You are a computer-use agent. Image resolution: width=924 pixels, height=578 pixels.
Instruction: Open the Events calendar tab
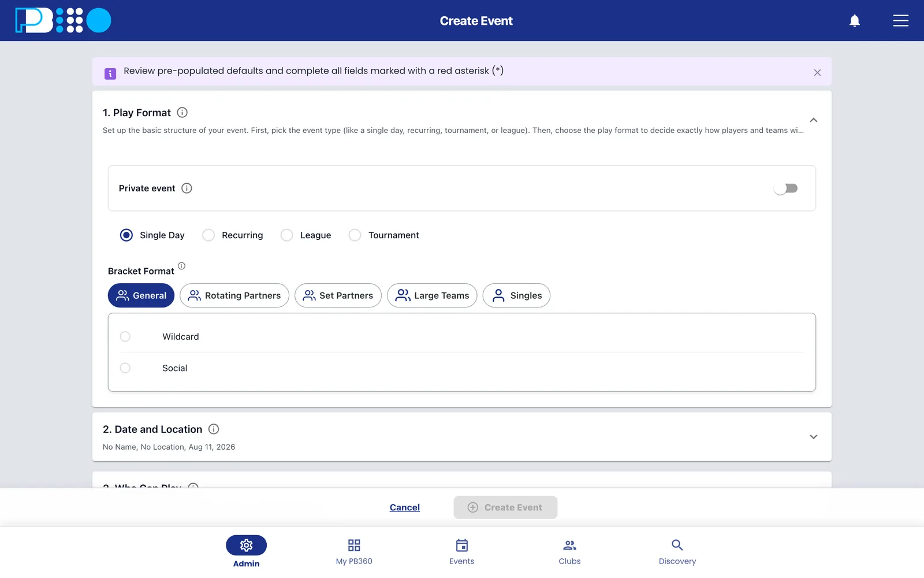[462, 551]
